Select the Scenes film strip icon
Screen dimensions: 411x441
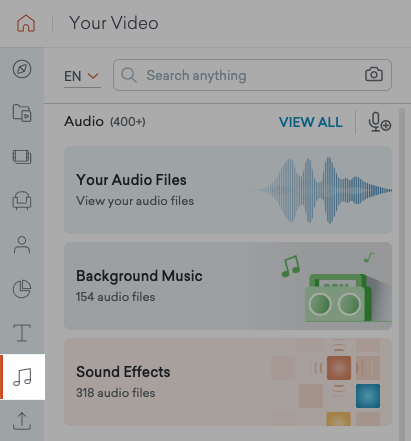[22, 157]
